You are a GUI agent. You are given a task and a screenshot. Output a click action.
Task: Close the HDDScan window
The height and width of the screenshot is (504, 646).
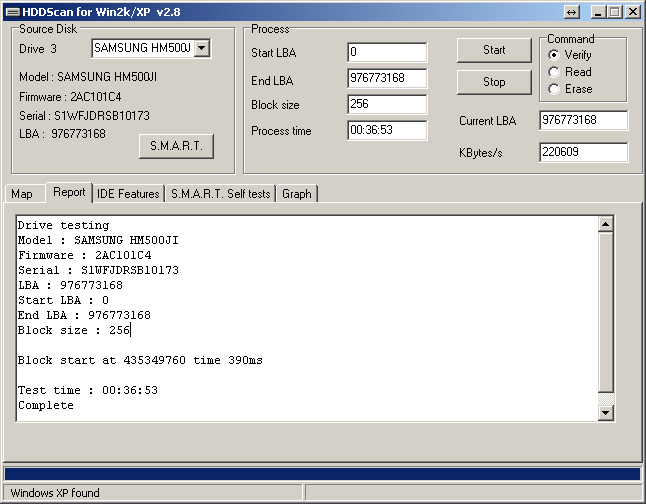click(632, 12)
